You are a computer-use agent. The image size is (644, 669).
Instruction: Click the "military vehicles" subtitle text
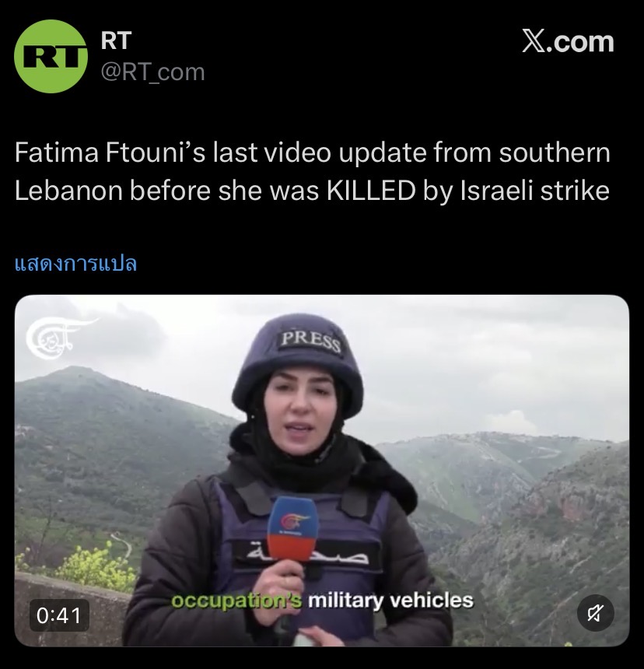[390, 601]
